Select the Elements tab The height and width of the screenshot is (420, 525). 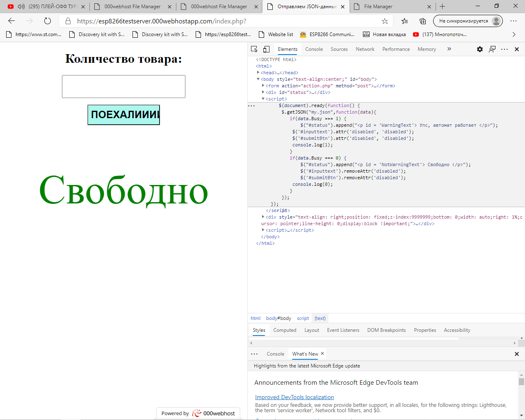(x=288, y=49)
